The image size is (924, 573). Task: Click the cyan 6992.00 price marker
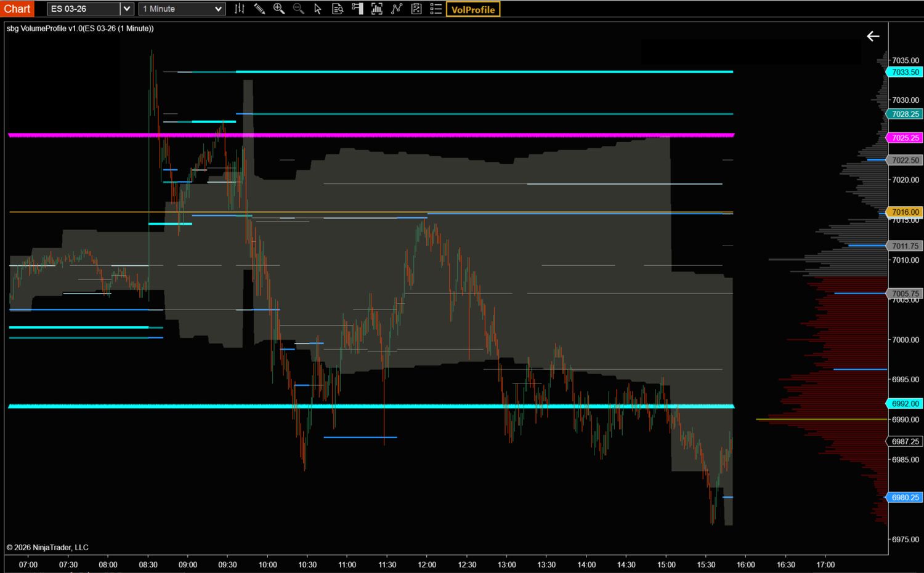point(905,404)
